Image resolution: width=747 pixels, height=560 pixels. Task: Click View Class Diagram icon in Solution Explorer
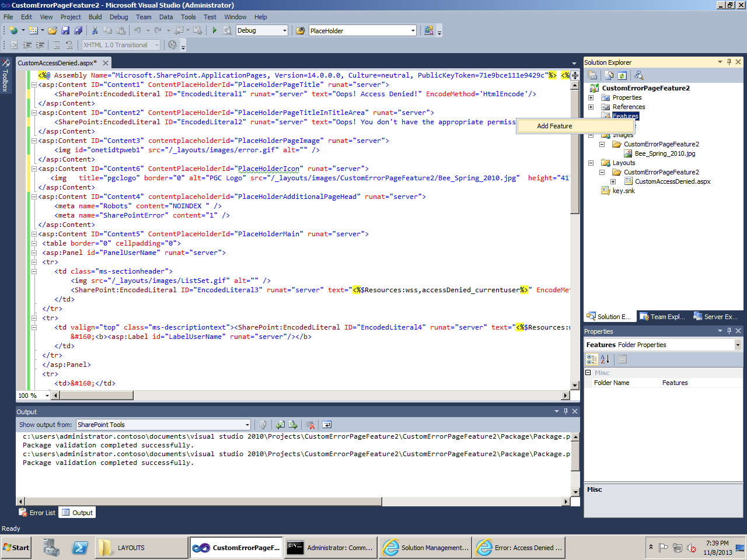[638, 75]
